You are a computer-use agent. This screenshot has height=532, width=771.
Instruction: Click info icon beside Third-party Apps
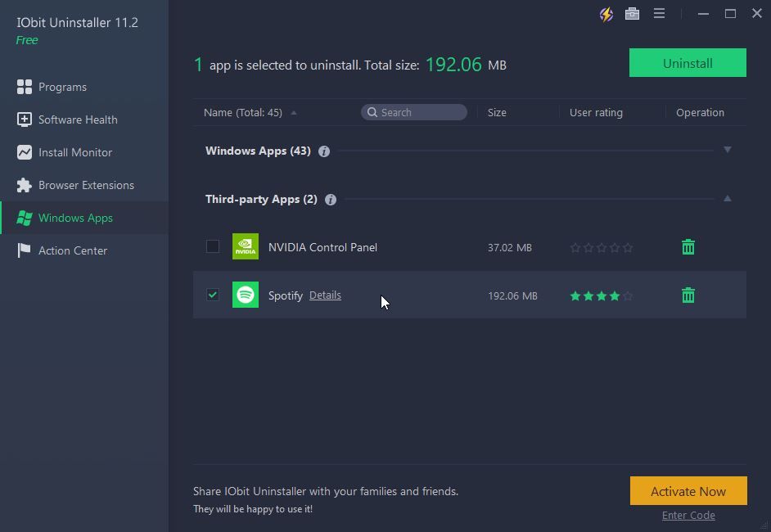(x=331, y=200)
